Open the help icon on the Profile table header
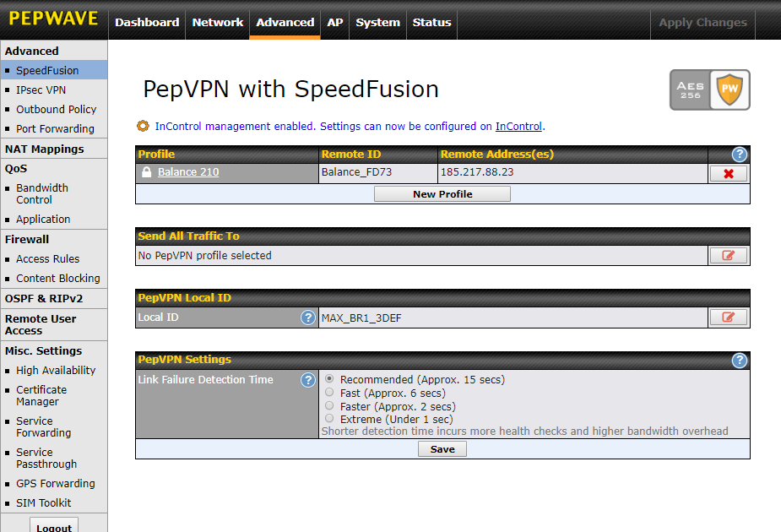The width and height of the screenshot is (781, 532). pos(740,155)
